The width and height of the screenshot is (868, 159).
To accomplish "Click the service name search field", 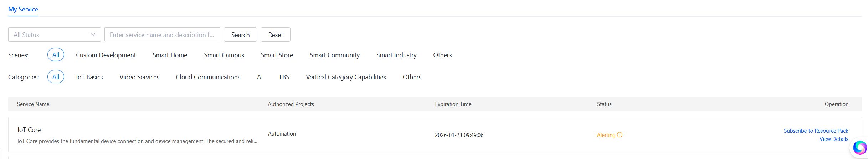I will coord(162,35).
